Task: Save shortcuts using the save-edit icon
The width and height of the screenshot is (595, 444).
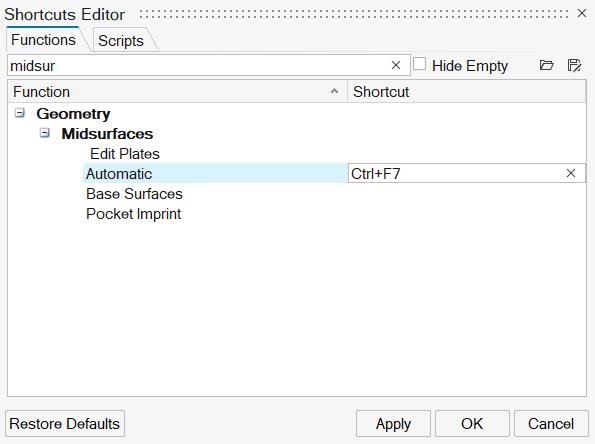Action: point(574,65)
